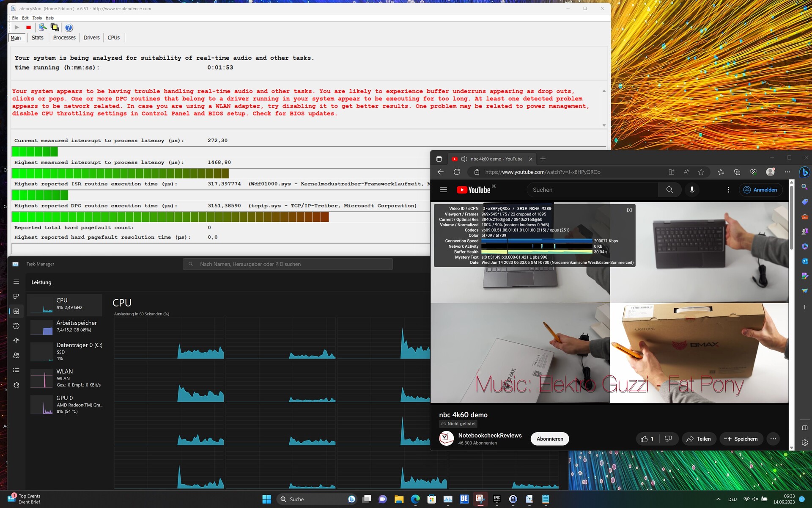Click the YouTube Suchen search field
This screenshot has width=812, height=508.
coord(592,190)
